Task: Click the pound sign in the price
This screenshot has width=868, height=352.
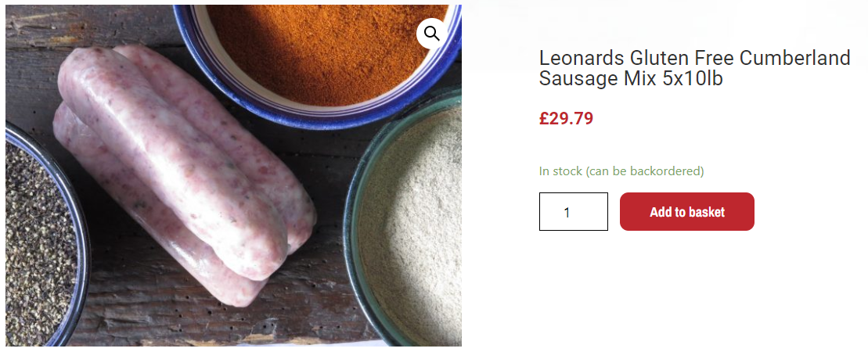Action: click(544, 119)
